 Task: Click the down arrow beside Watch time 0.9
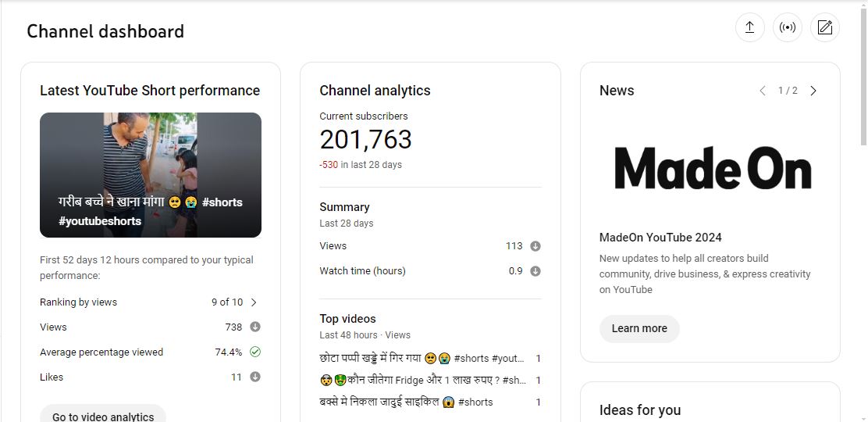535,271
